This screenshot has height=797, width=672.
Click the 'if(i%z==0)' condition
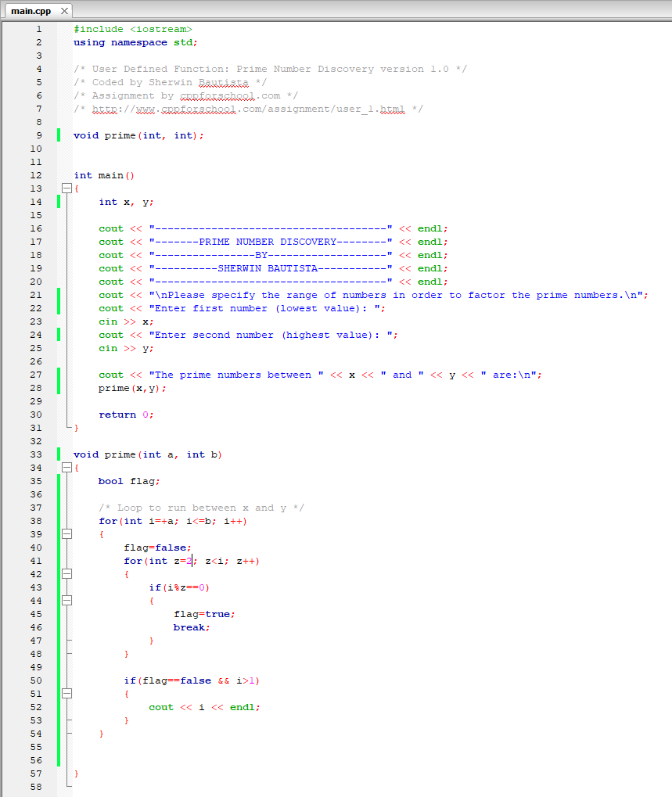point(179,587)
